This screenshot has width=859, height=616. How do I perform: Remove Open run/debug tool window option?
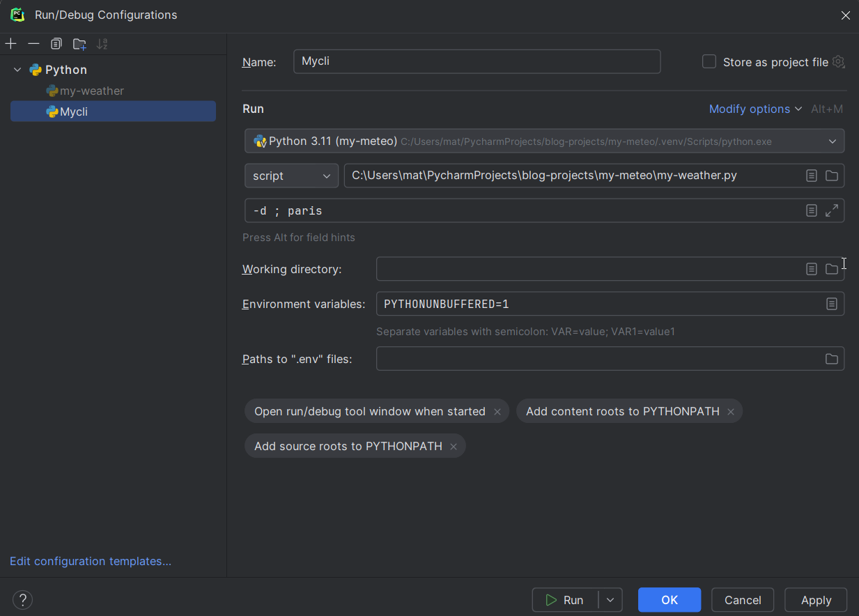pos(497,412)
